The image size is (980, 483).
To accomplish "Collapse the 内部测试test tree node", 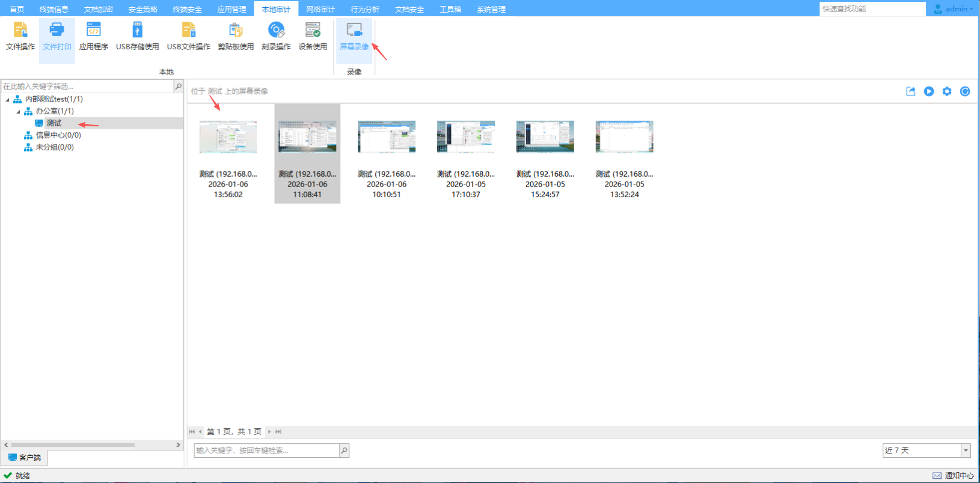I will [x=7, y=100].
